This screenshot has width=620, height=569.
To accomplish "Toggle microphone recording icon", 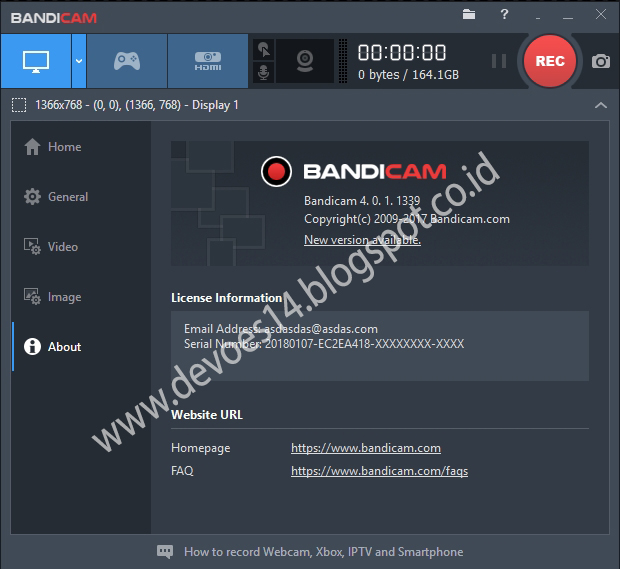I will 264,72.
